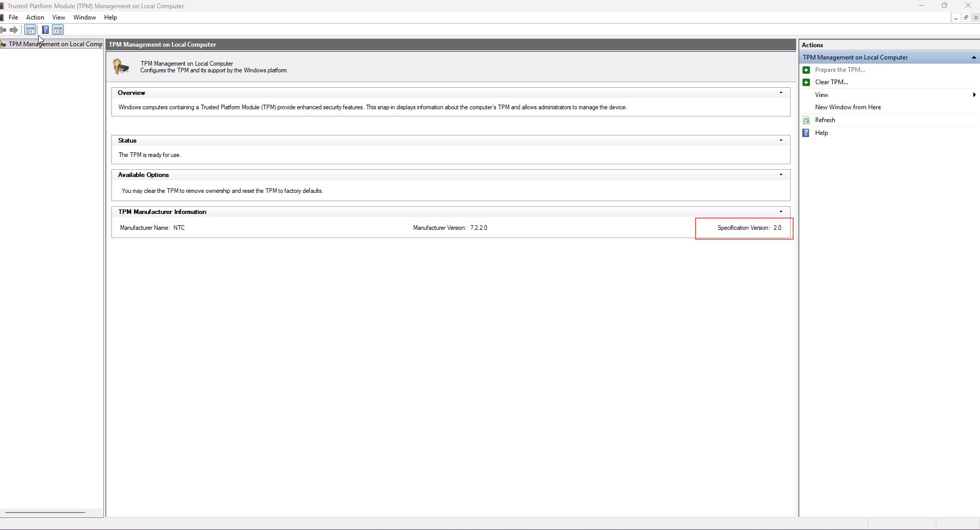The height and width of the screenshot is (530, 980).
Task: Toggle Show/Hide Console Tree toolbar icon
Action: (x=30, y=30)
